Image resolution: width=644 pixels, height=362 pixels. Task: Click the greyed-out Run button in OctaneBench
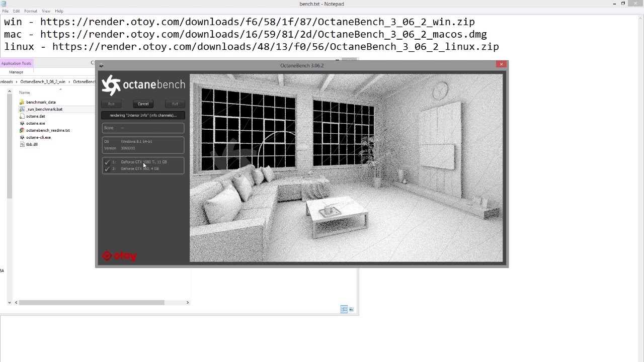coord(111,104)
